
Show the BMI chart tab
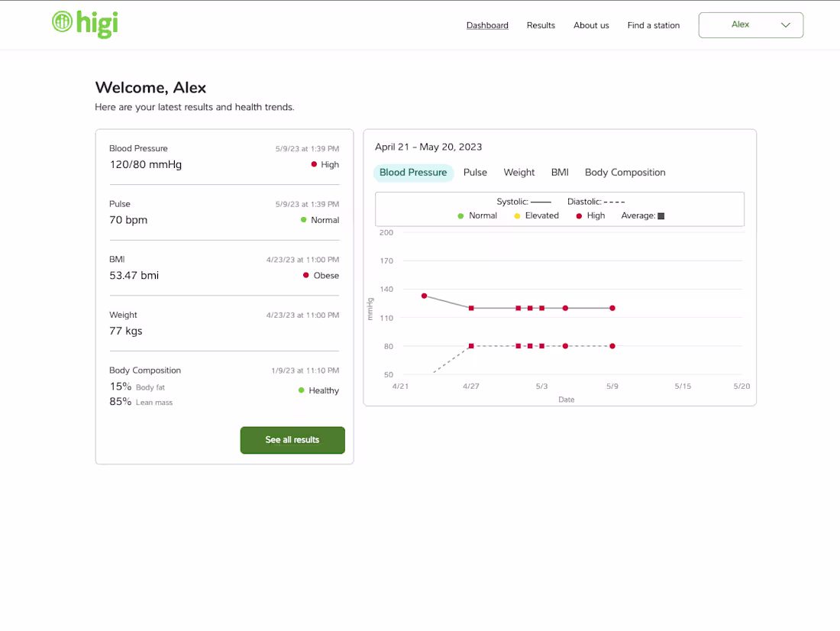560,173
